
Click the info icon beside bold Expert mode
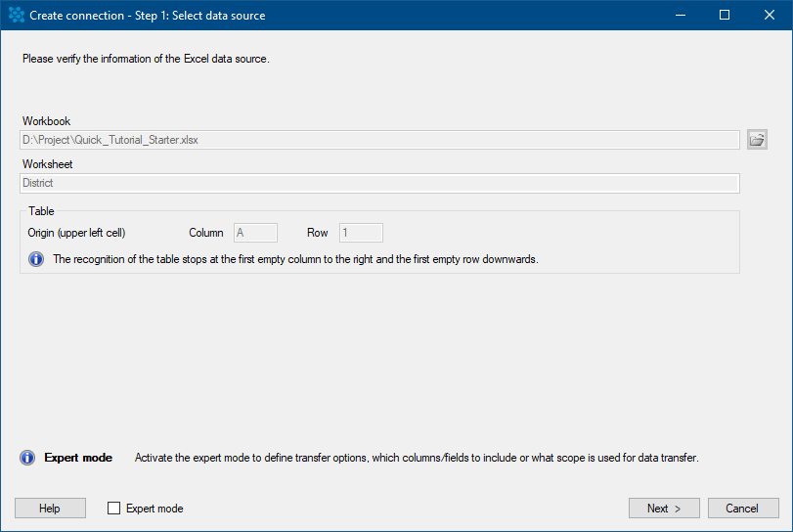(x=27, y=458)
